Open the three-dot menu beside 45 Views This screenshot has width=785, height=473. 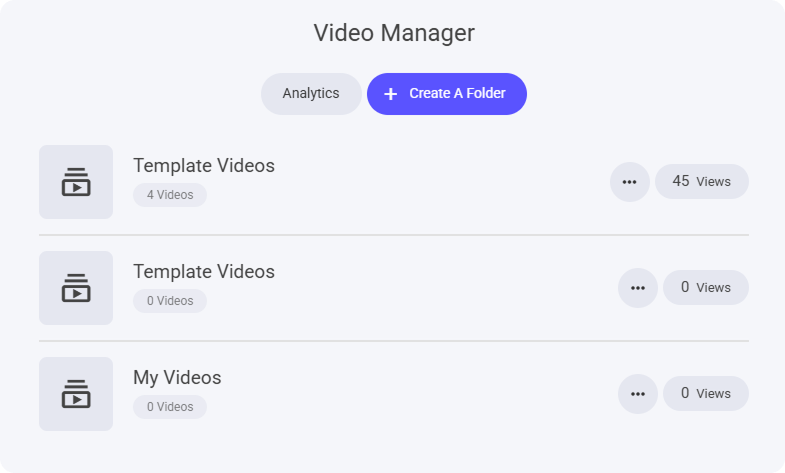point(630,182)
